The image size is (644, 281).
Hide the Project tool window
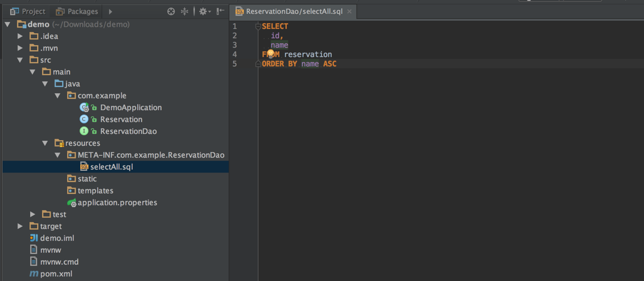click(220, 11)
